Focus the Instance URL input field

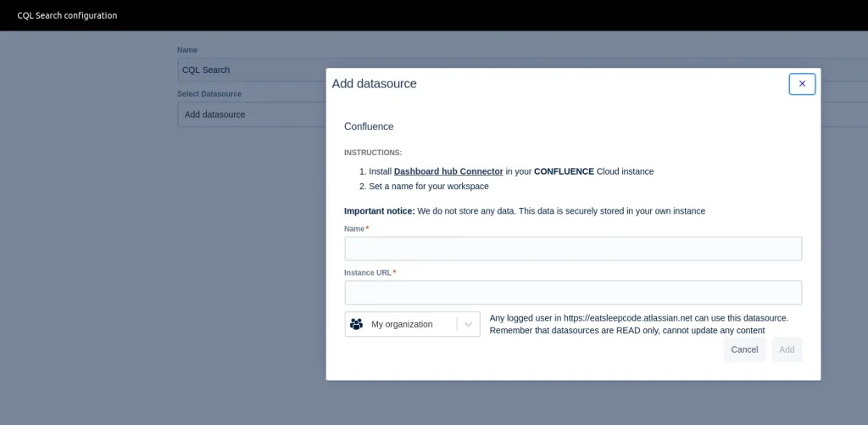point(573,293)
